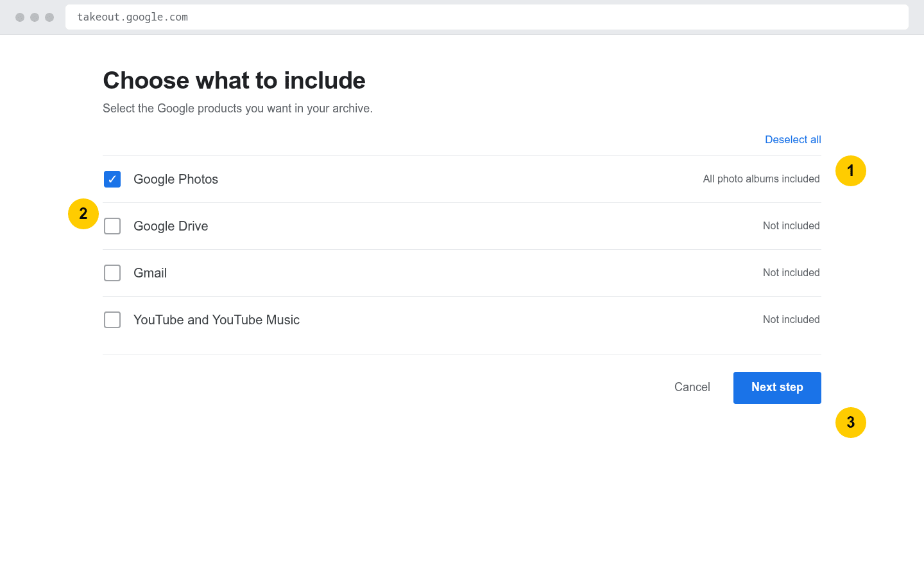Click 'Not included' in YouTube row

[791, 319]
